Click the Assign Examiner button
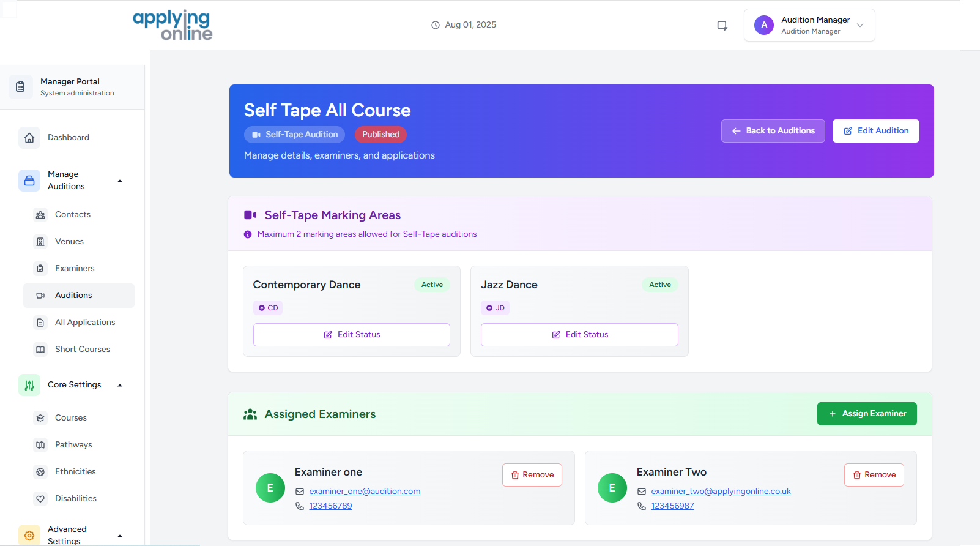The height and width of the screenshot is (546, 980). [866, 414]
